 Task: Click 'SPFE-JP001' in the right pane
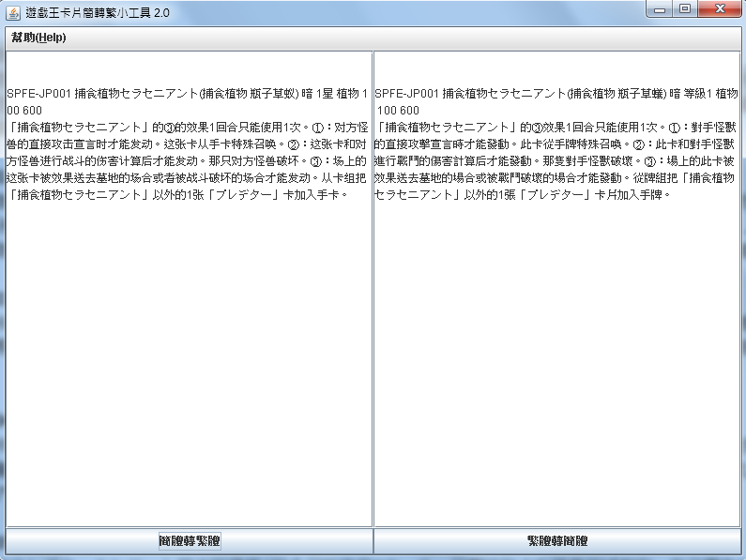pos(406,94)
